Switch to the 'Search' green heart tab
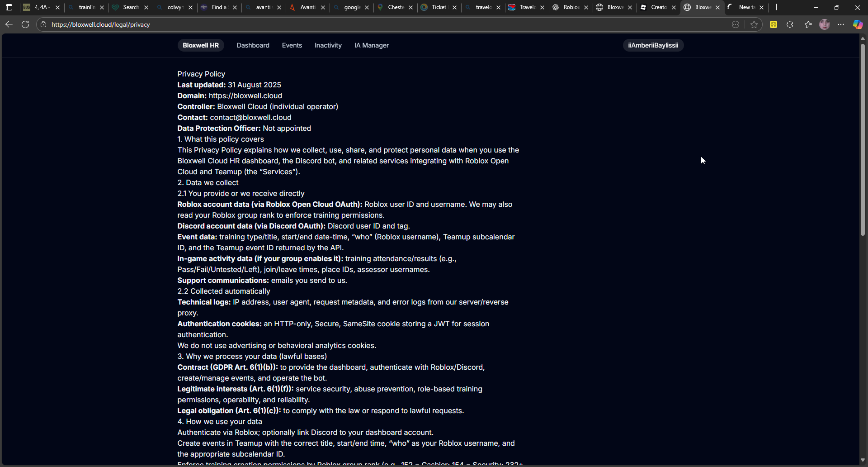 tap(130, 7)
